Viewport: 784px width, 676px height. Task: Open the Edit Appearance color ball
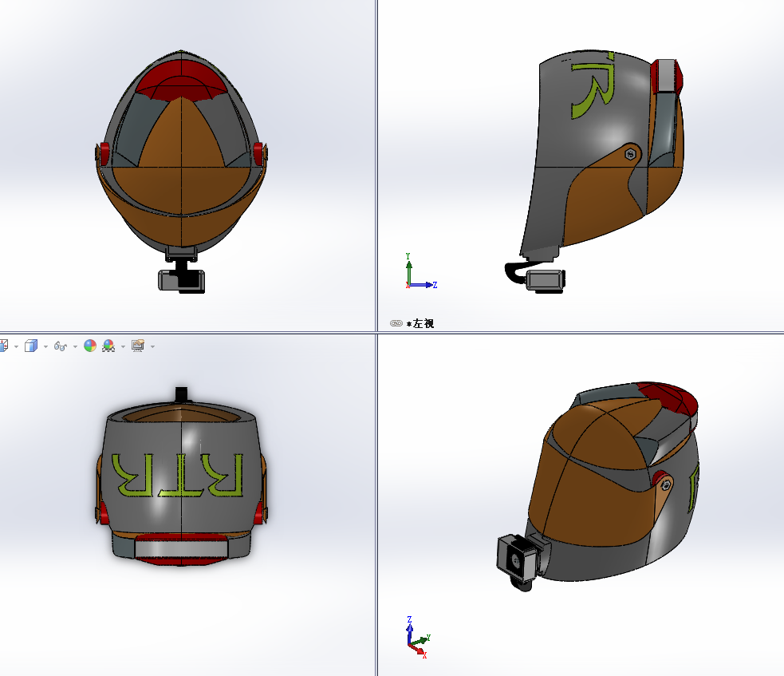click(90, 346)
